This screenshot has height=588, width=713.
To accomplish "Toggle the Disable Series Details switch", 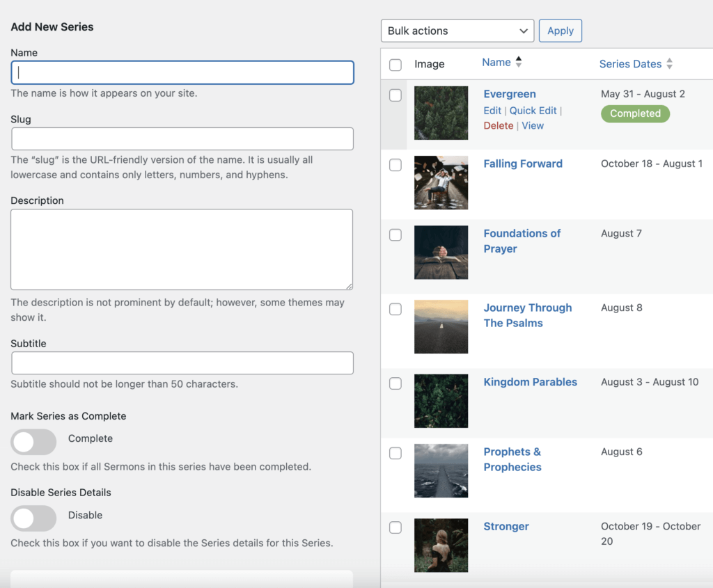I will click(33, 518).
